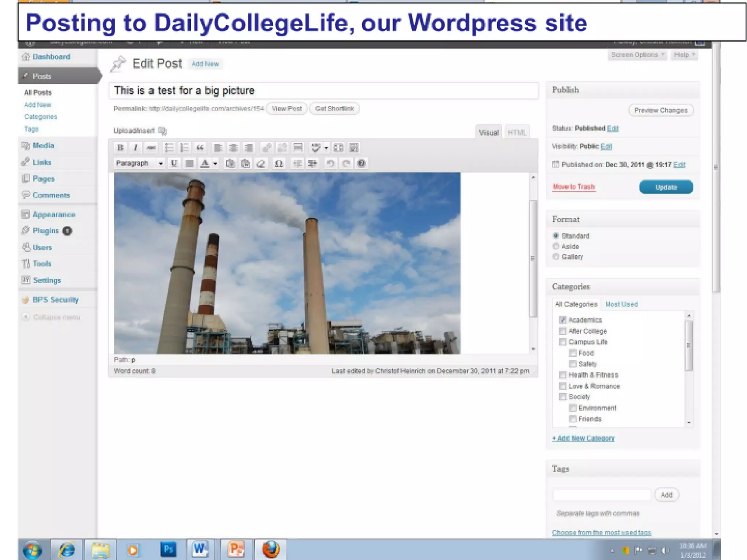The height and width of the screenshot is (560, 747).
Task: Pick text color with the A swatch
Action: (205, 163)
